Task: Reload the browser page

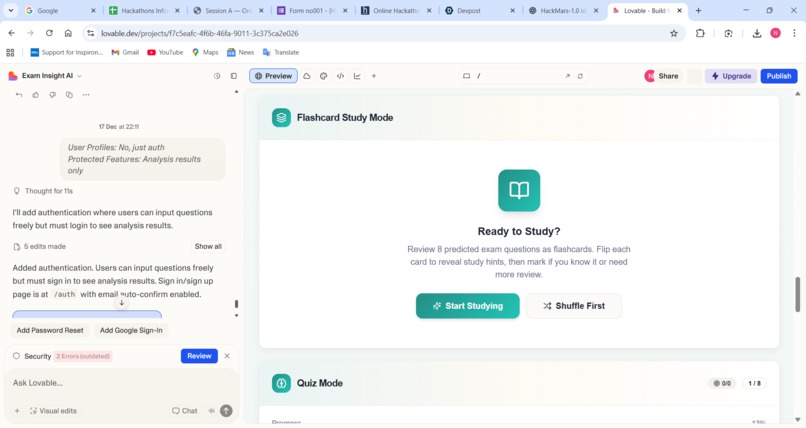Action: pyautogui.click(x=49, y=33)
